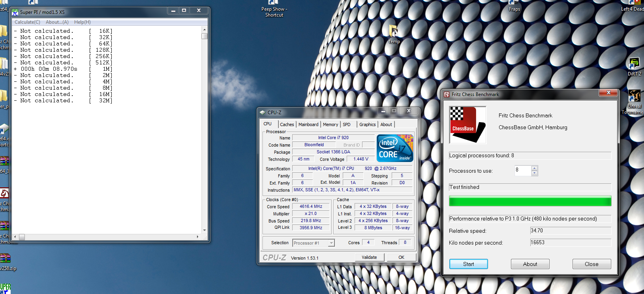Click the Core Voltage value 1.448 V
Screen dimensions: 644x294
[361, 159]
